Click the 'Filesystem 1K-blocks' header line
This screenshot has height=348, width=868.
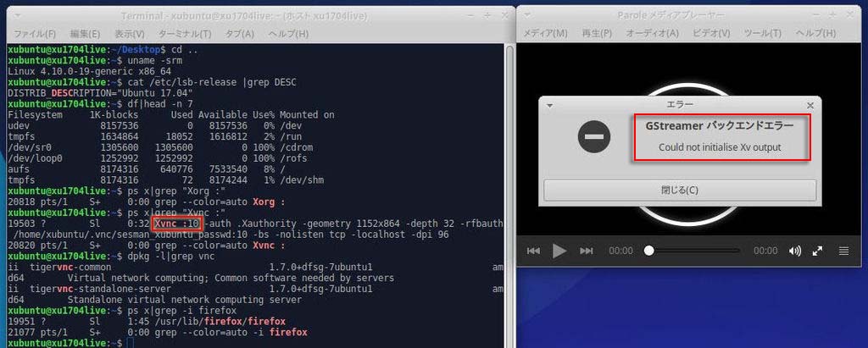point(171,115)
